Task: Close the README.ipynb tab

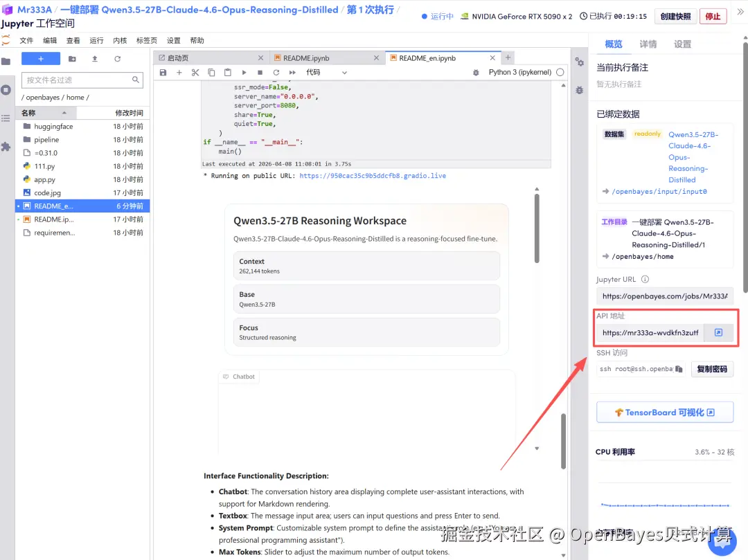Action: point(376,57)
